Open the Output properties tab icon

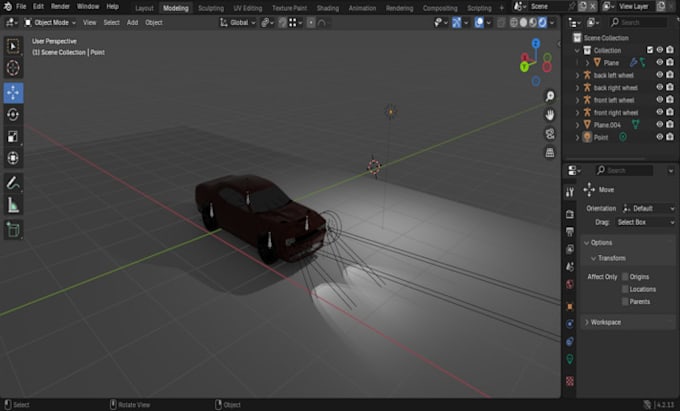pyautogui.click(x=570, y=232)
